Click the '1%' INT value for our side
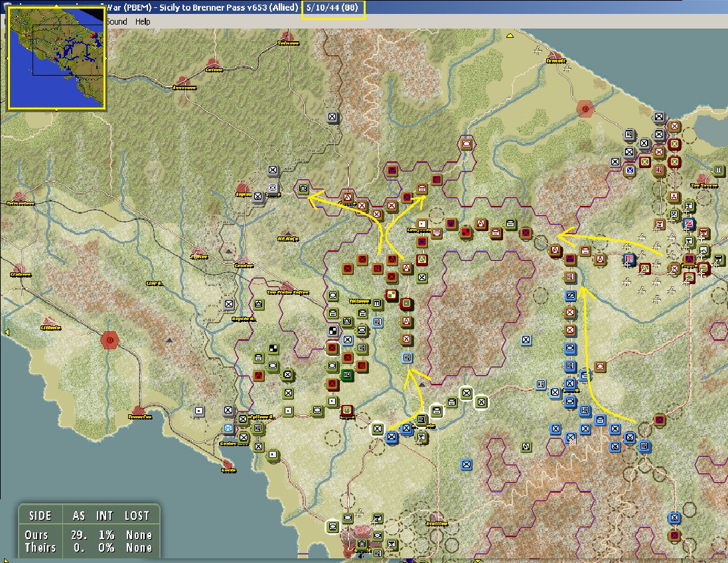This screenshot has height=563, width=728. click(106, 534)
